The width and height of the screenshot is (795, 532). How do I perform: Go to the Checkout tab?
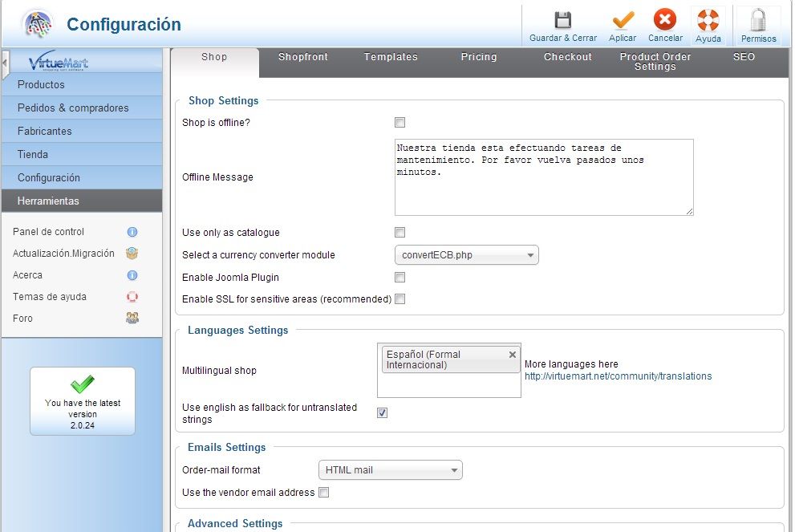tap(568, 57)
